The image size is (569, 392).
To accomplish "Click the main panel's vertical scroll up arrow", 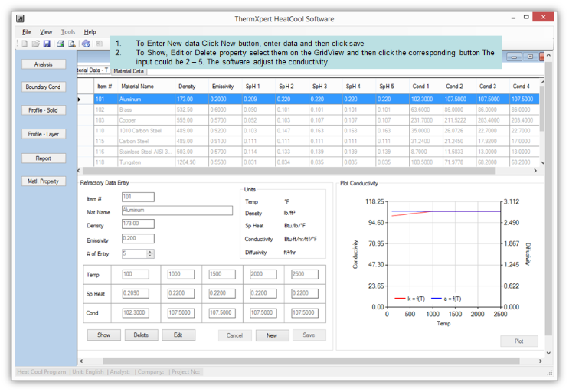I will [x=548, y=55].
